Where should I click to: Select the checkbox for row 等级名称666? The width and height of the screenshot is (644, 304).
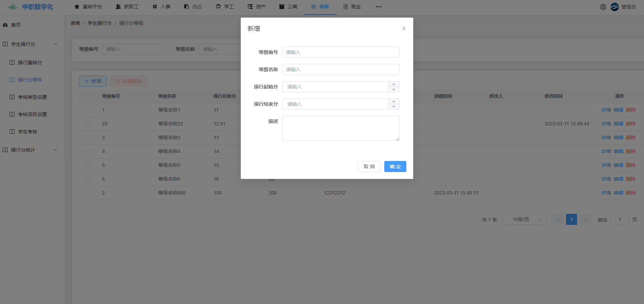point(89,193)
